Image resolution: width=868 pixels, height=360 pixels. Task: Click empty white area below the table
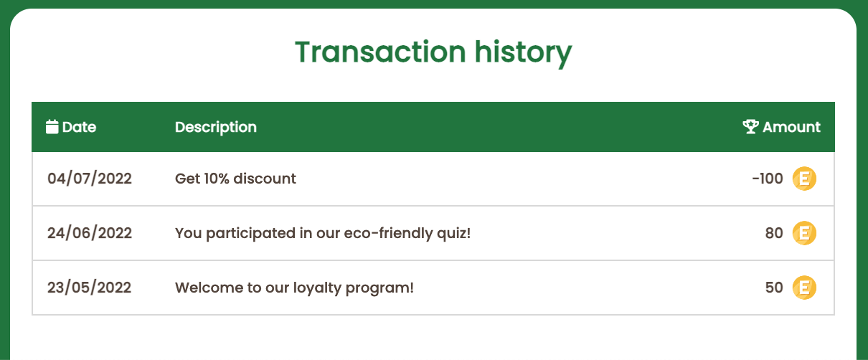(433, 337)
